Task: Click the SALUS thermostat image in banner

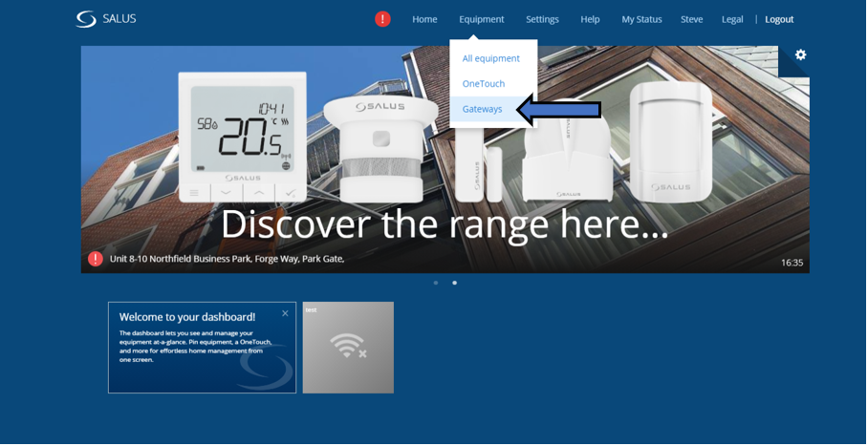Action: pos(243,137)
